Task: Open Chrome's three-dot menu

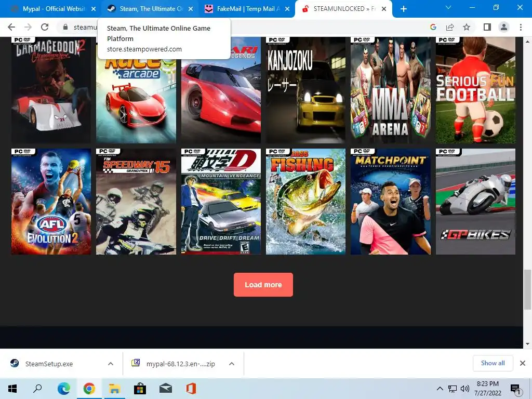Action: coord(521,27)
